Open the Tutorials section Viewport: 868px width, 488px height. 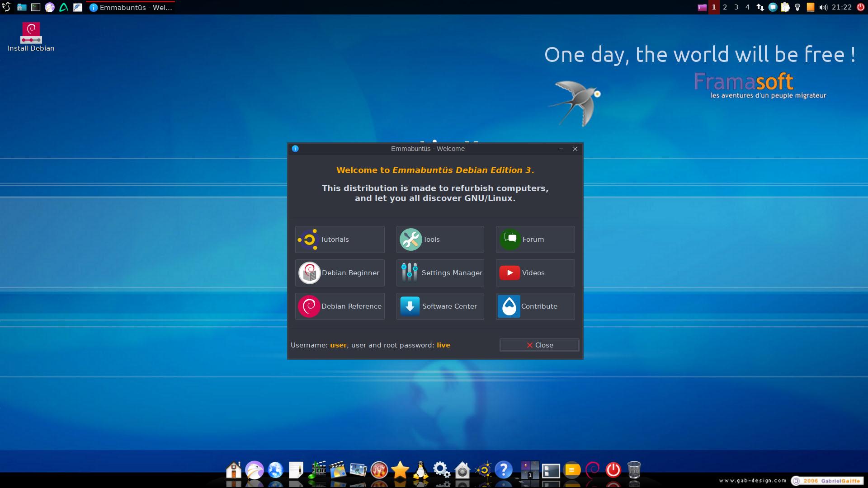340,239
